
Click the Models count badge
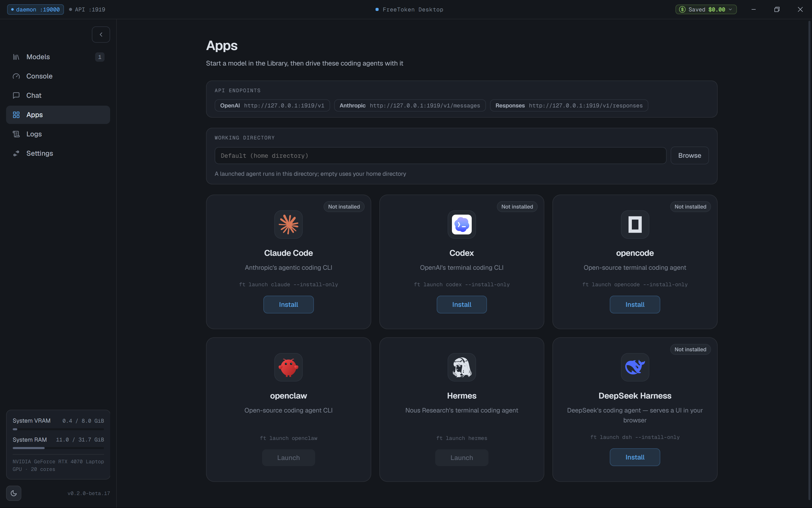[100, 57]
